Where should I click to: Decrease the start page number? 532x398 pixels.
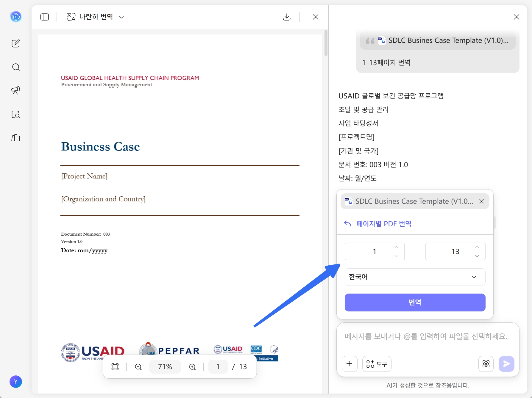coord(396,256)
